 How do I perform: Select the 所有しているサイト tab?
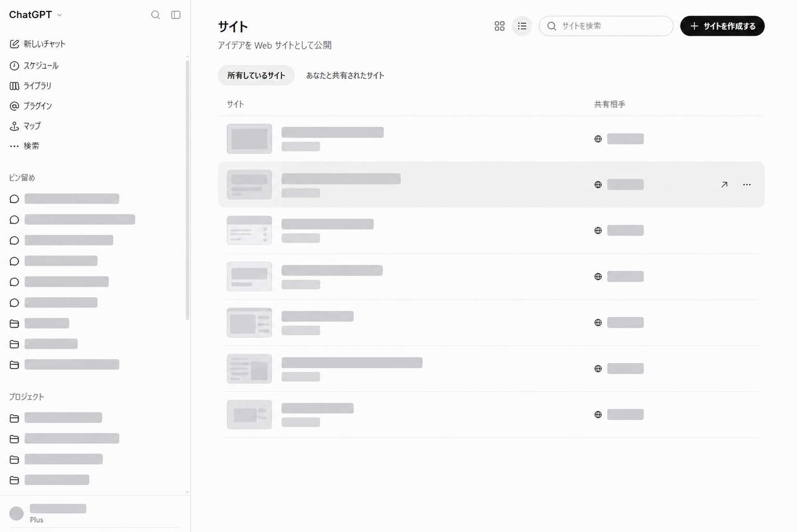256,75
